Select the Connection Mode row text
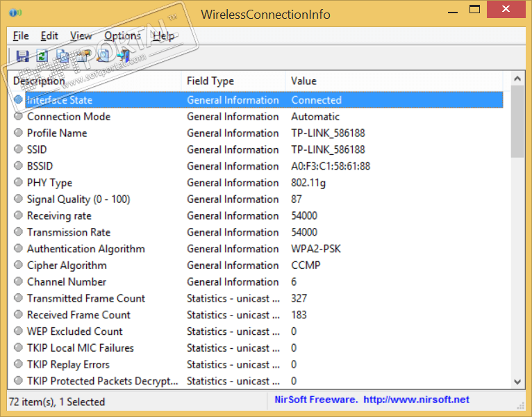 pyautogui.click(x=69, y=117)
